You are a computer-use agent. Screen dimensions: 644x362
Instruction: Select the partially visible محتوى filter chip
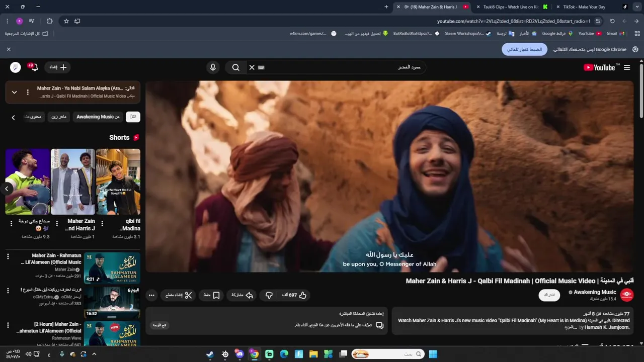(34, 117)
